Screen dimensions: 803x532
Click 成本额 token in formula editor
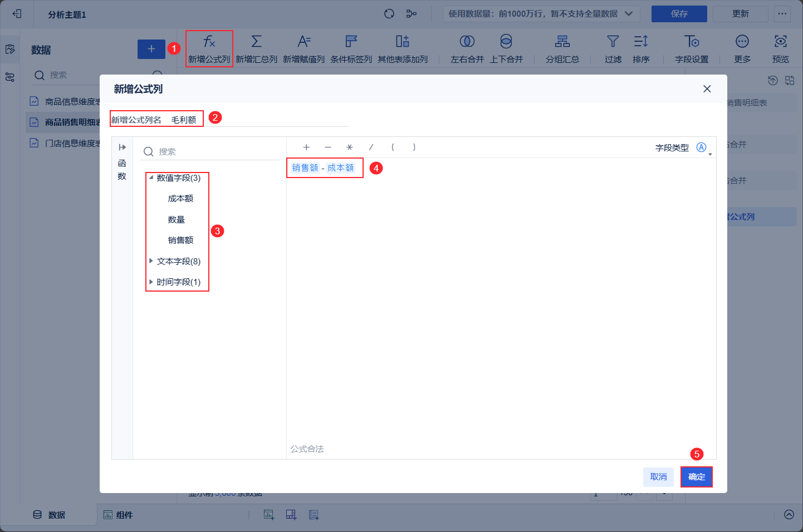coord(340,168)
